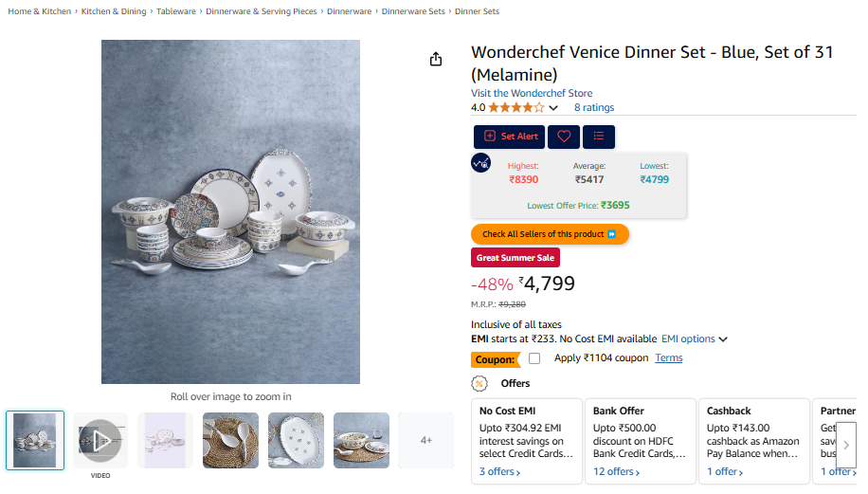
Task: Click the price history graph icon
Action: 481,162
